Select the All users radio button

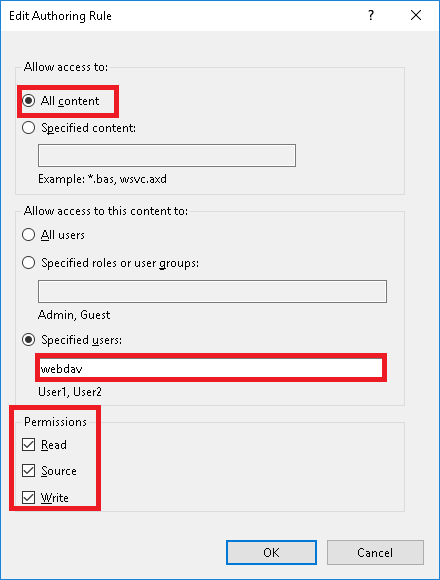tap(28, 235)
